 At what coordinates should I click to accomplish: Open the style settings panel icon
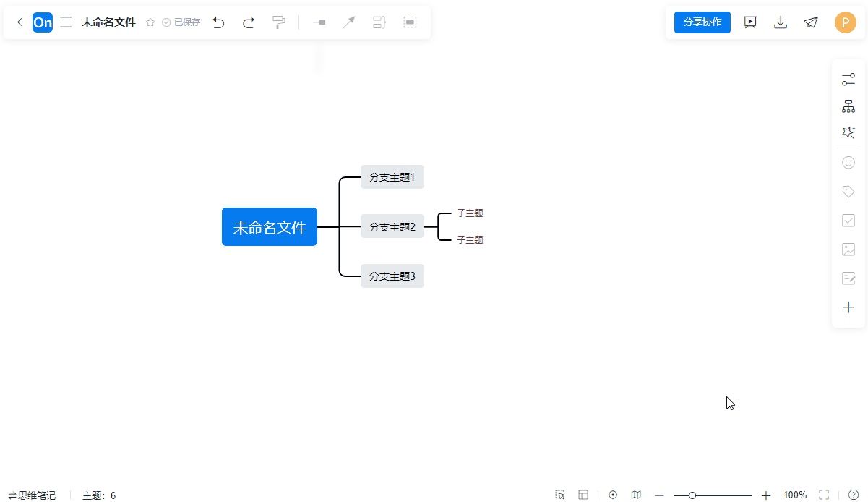848,80
